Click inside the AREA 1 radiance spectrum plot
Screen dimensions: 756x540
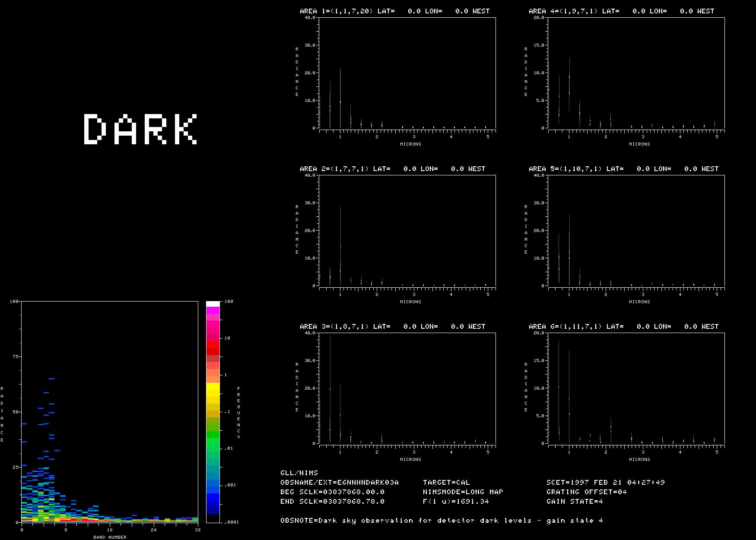tap(407, 73)
